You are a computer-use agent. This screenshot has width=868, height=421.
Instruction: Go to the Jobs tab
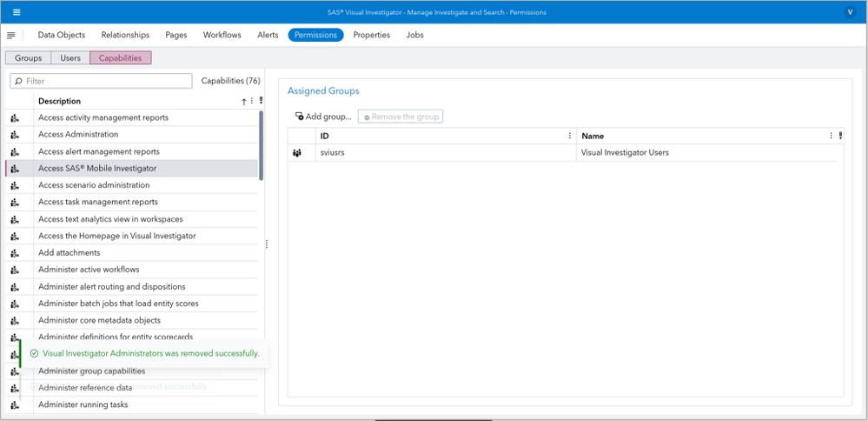click(414, 35)
